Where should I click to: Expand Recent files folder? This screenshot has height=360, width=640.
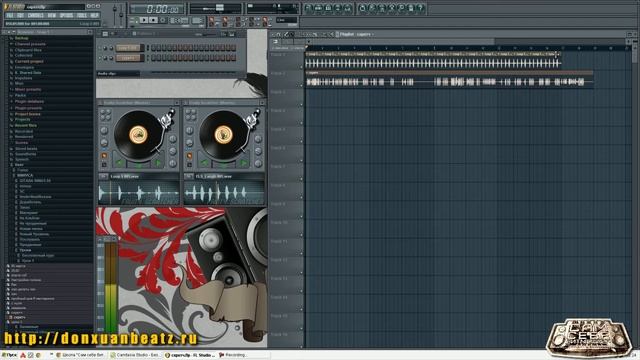click(25, 125)
